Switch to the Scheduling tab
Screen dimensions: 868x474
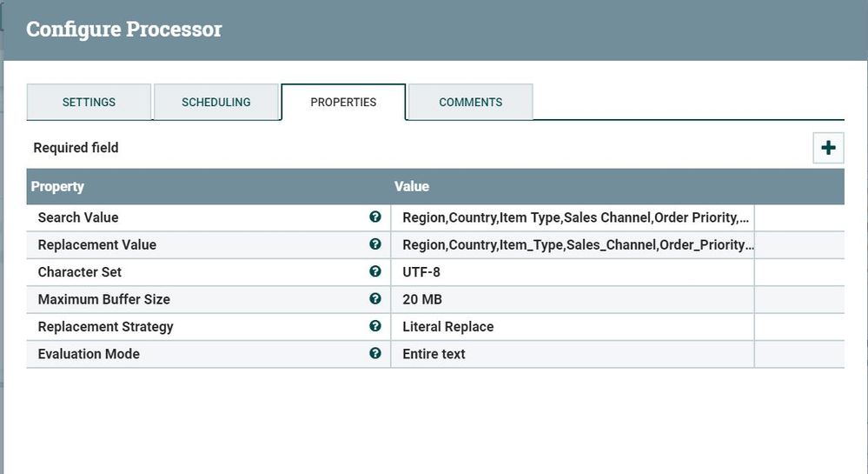click(x=215, y=102)
